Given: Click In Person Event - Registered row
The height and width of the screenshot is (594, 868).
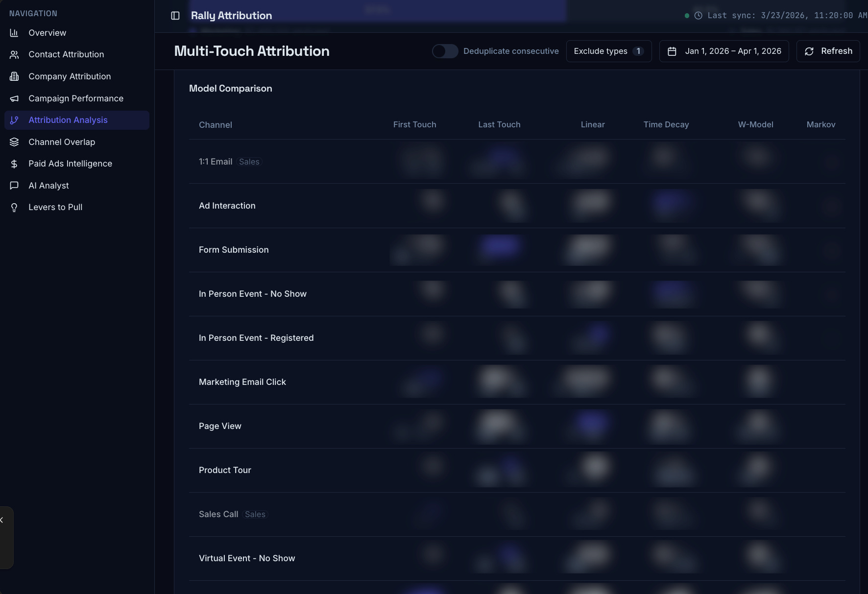Looking at the screenshot, I should (256, 338).
